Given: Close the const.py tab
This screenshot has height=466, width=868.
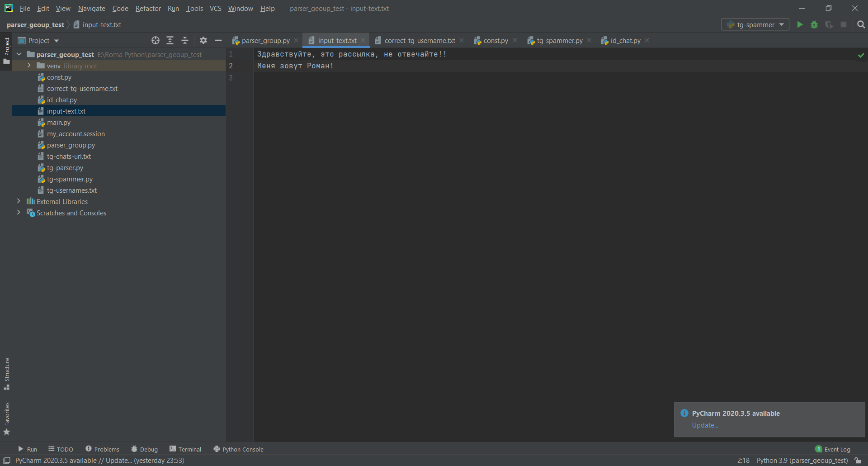Looking at the screenshot, I should point(515,40).
